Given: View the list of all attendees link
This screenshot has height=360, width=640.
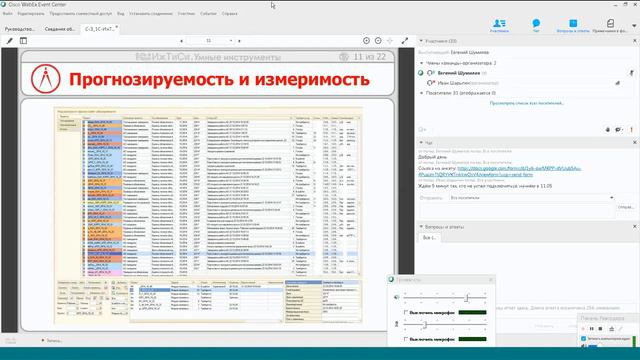Looking at the screenshot, I should [x=527, y=103].
